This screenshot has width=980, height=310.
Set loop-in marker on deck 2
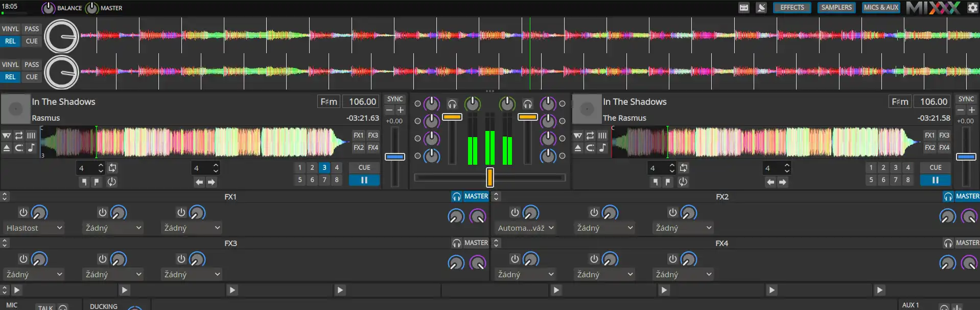pyautogui.click(x=656, y=182)
